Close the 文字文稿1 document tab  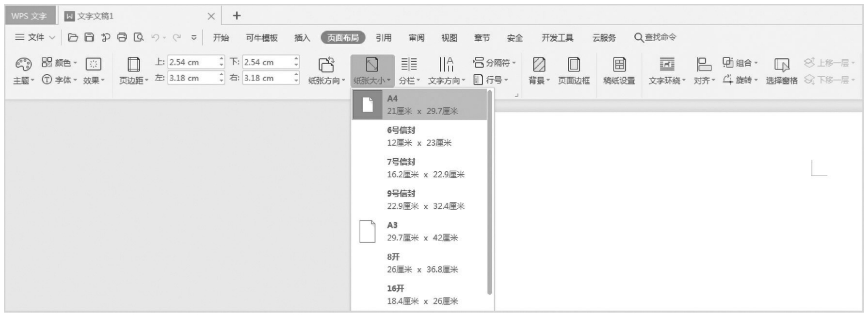(211, 17)
